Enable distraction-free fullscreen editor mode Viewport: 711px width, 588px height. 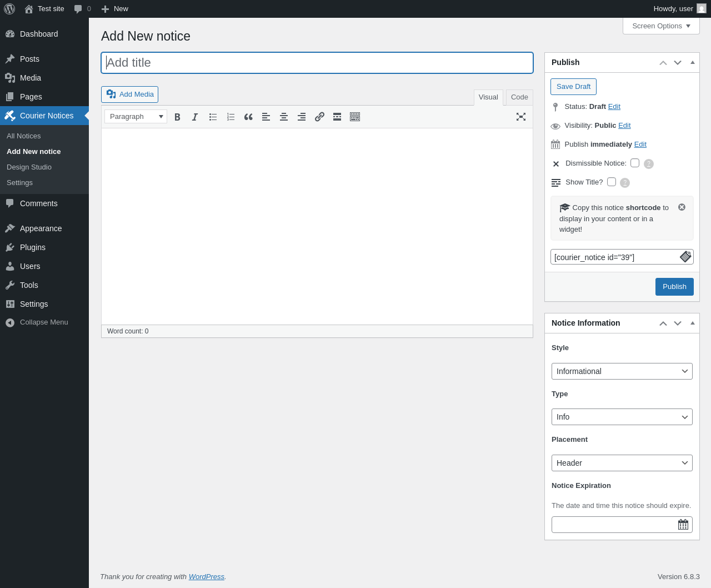521,117
